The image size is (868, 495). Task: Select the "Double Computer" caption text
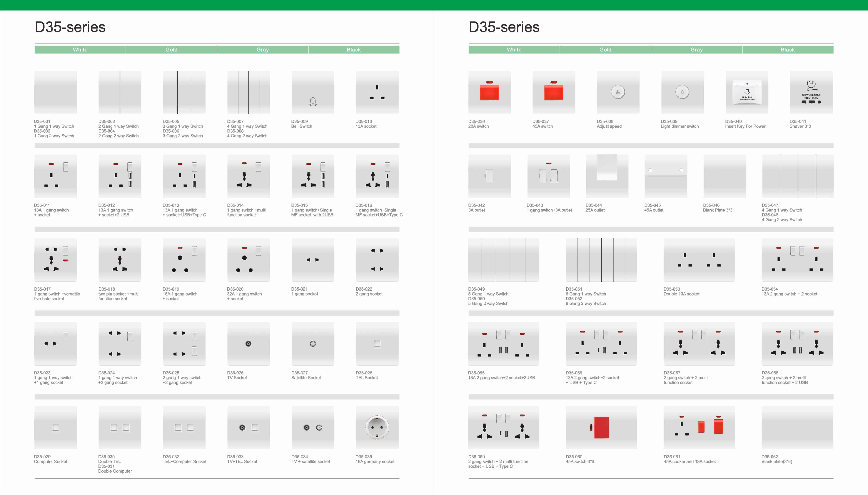click(x=115, y=471)
